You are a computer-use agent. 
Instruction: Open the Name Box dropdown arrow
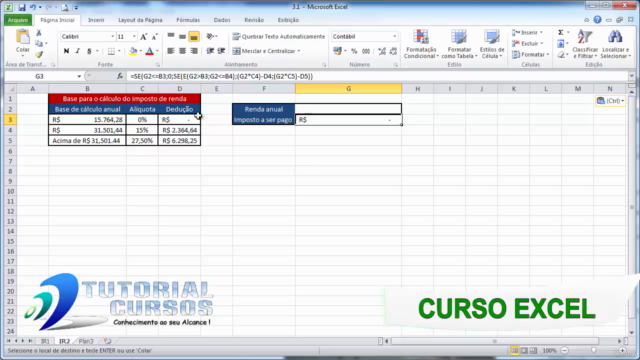pyautogui.click(x=79, y=76)
